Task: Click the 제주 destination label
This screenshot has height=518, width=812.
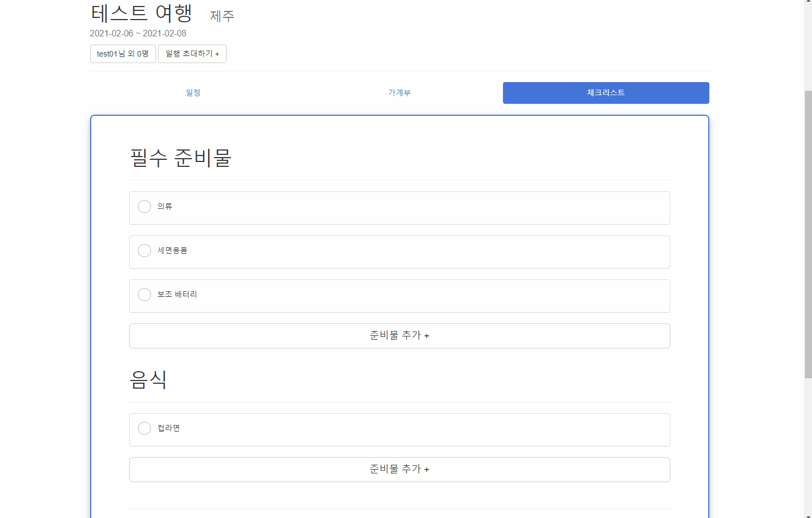Action: pyautogui.click(x=223, y=16)
